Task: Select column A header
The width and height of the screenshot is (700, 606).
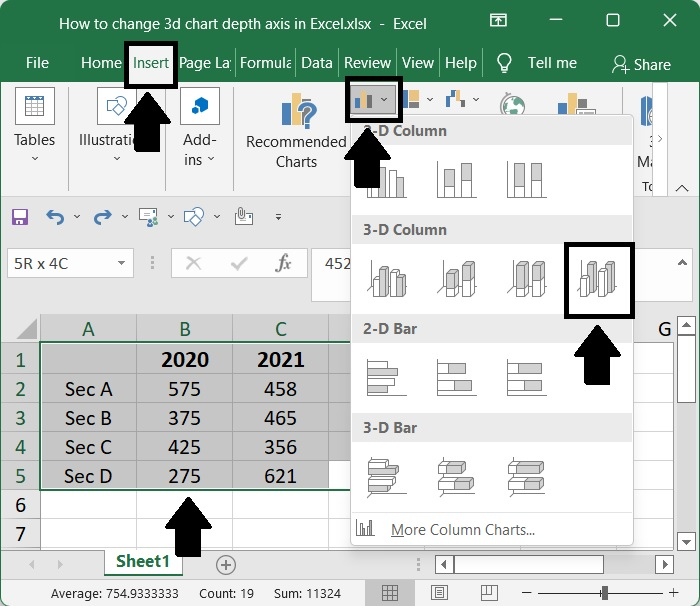Action: pyautogui.click(x=88, y=329)
